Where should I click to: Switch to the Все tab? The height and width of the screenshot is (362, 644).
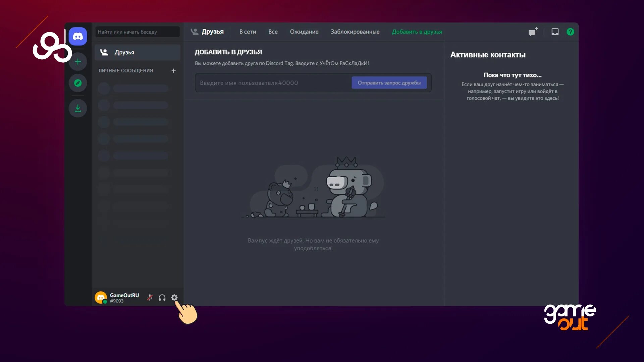[273, 32]
